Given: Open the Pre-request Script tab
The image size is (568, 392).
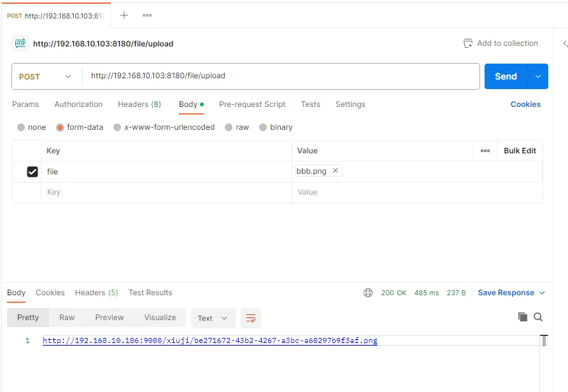Looking at the screenshot, I should [x=252, y=104].
